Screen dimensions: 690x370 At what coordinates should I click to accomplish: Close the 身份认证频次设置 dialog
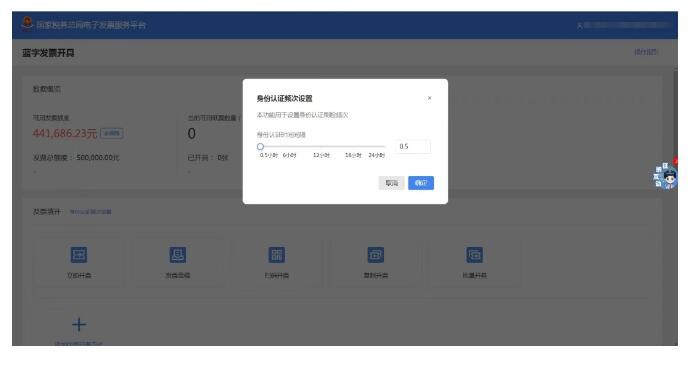tap(429, 98)
